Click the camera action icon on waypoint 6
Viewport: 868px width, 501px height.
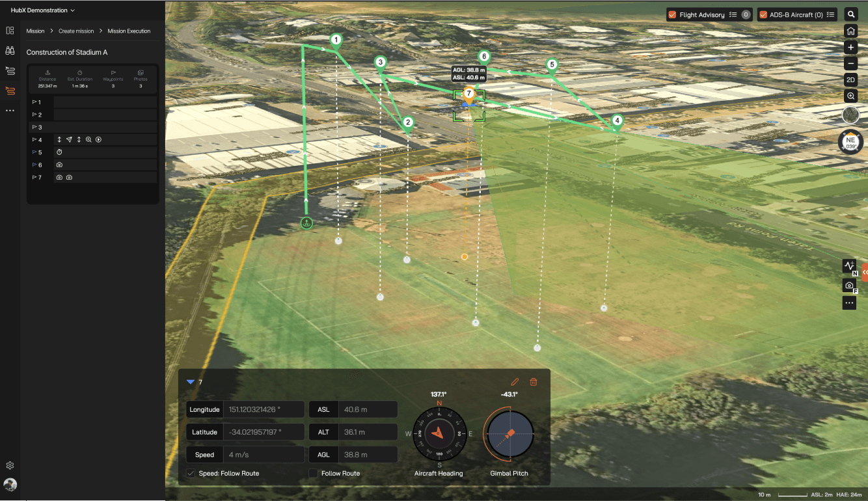(59, 165)
